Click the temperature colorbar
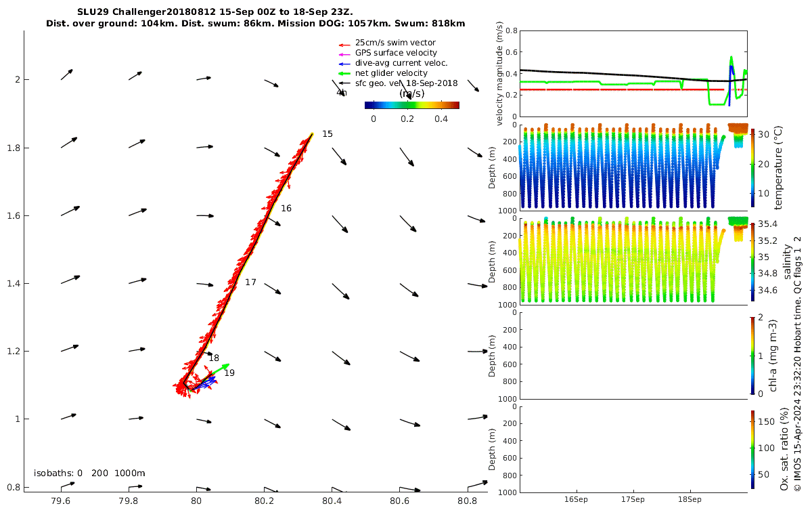Image resolution: width=812 pixels, height=508 pixels. [753, 167]
